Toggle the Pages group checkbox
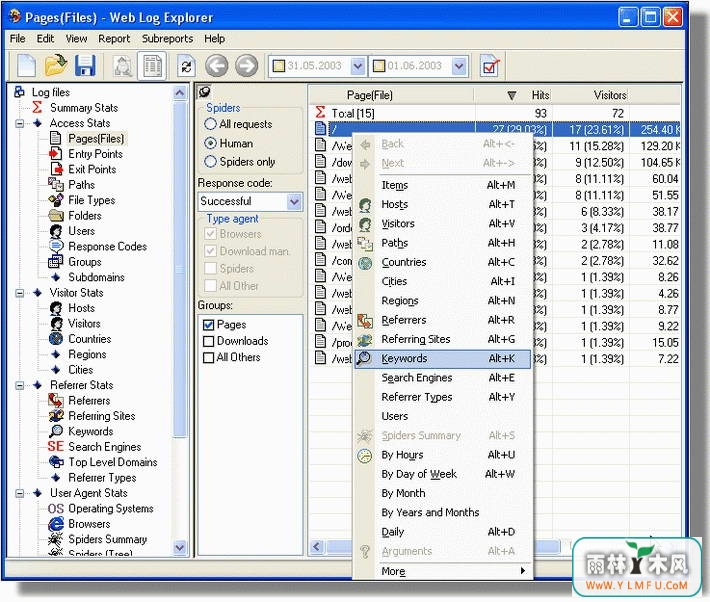Screen dimensions: 710x602 [208, 325]
